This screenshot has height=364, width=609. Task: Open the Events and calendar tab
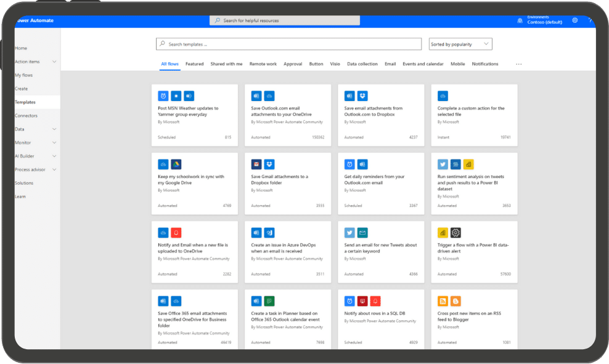point(423,64)
